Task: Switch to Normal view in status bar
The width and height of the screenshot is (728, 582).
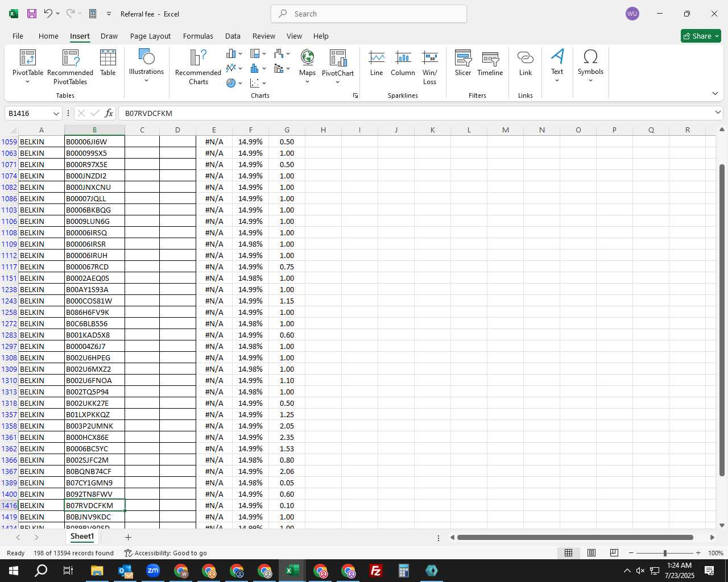Action: click(x=568, y=553)
